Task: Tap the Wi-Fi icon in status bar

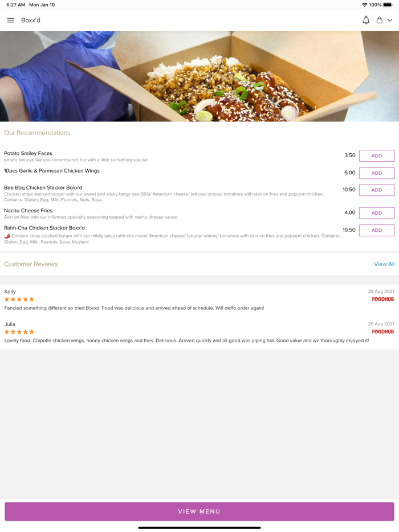Action: [x=365, y=5]
